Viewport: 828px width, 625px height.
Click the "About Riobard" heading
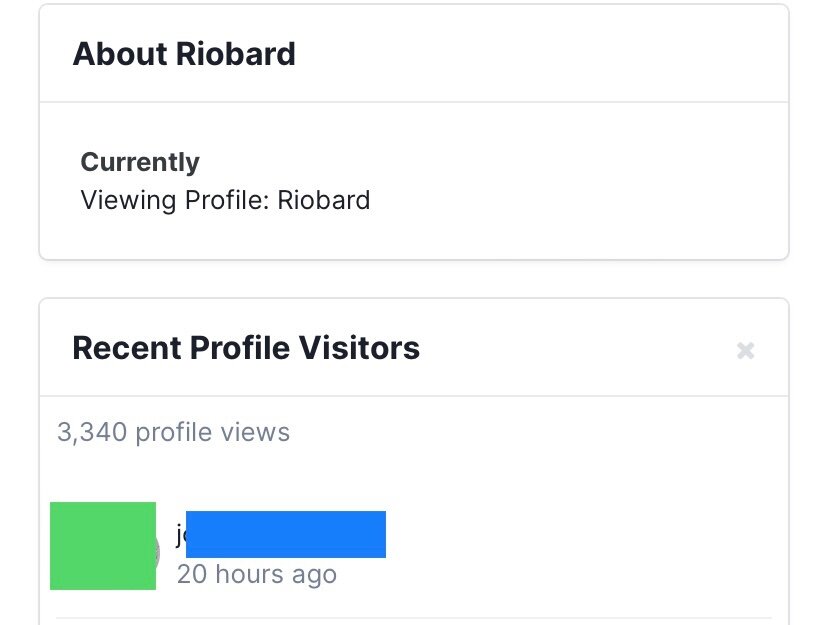coord(184,54)
